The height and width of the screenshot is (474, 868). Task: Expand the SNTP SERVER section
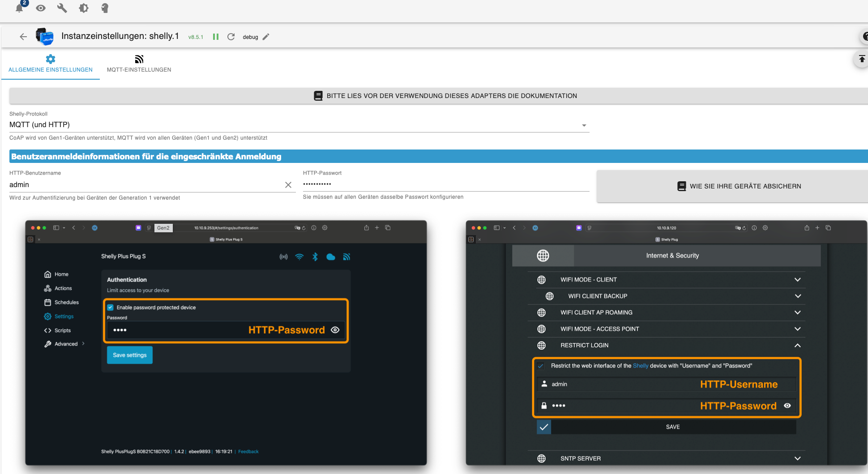[x=666, y=458]
